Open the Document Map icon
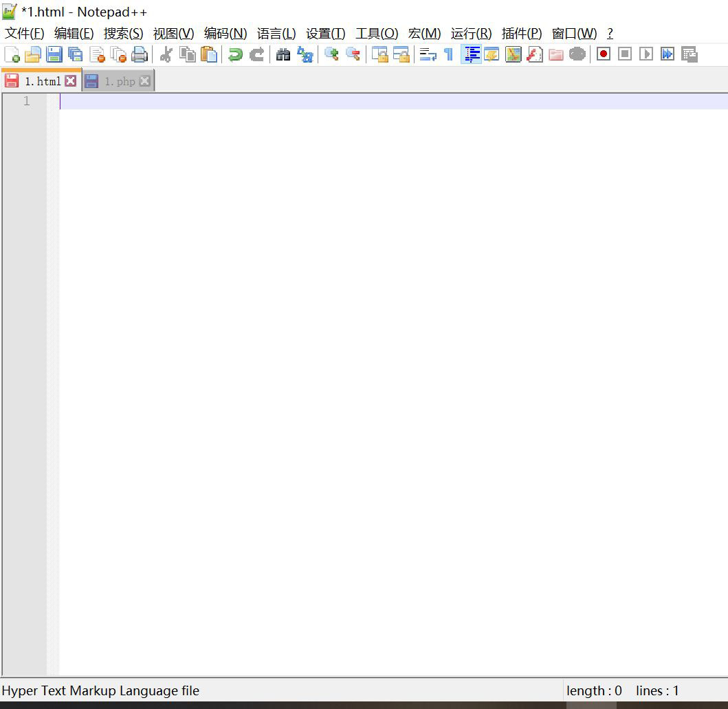This screenshot has width=728, height=709. pyautogui.click(x=513, y=55)
